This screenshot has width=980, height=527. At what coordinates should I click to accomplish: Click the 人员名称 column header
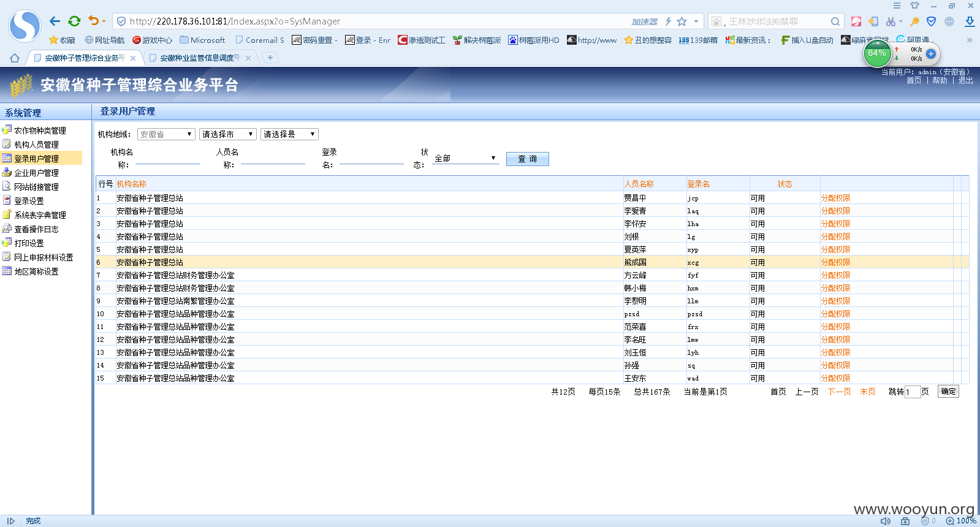(x=639, y=184)
